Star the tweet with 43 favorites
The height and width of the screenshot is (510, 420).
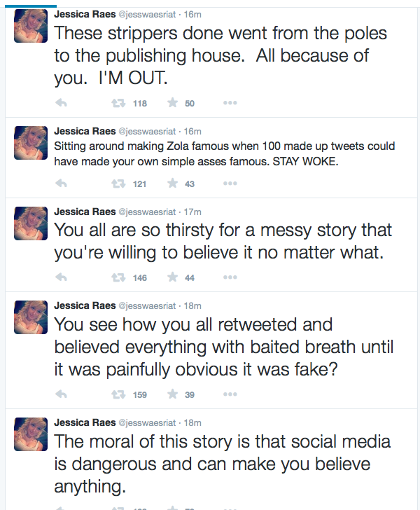tap(172, 184)
